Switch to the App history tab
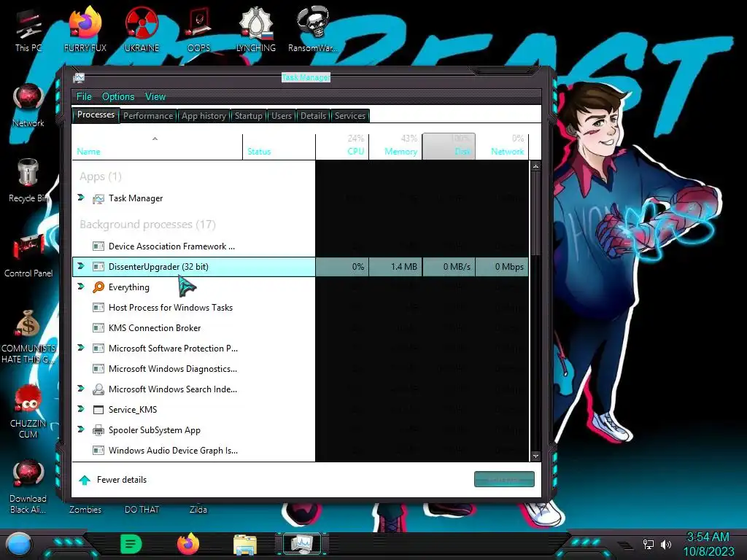The height and width of the screenshot is (560, 747). click(x=204, y=116)
